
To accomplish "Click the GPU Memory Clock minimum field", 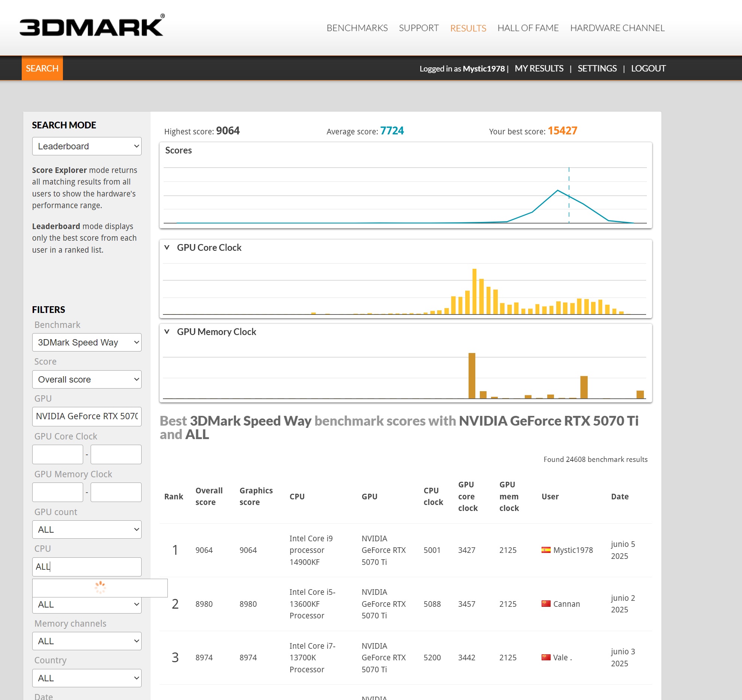I will tap(58, 492).
